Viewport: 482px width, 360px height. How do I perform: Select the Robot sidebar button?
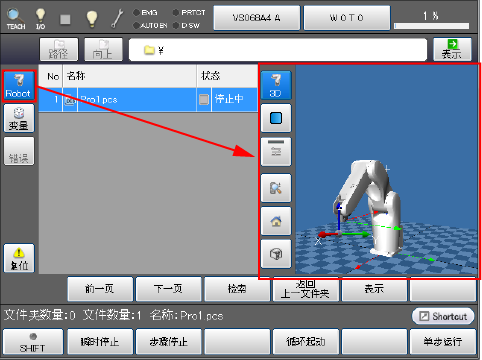coord(19,86)
